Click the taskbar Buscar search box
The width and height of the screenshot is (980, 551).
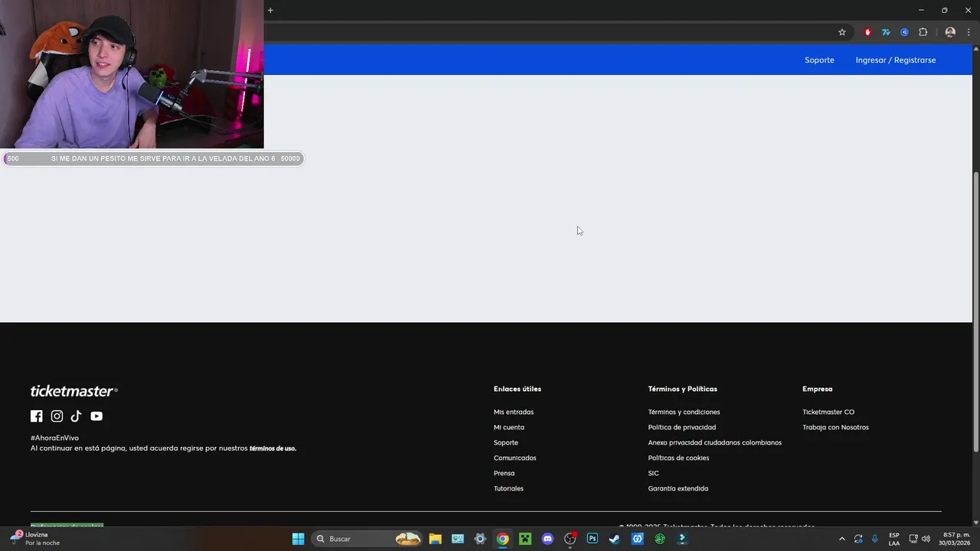(368, 539)
